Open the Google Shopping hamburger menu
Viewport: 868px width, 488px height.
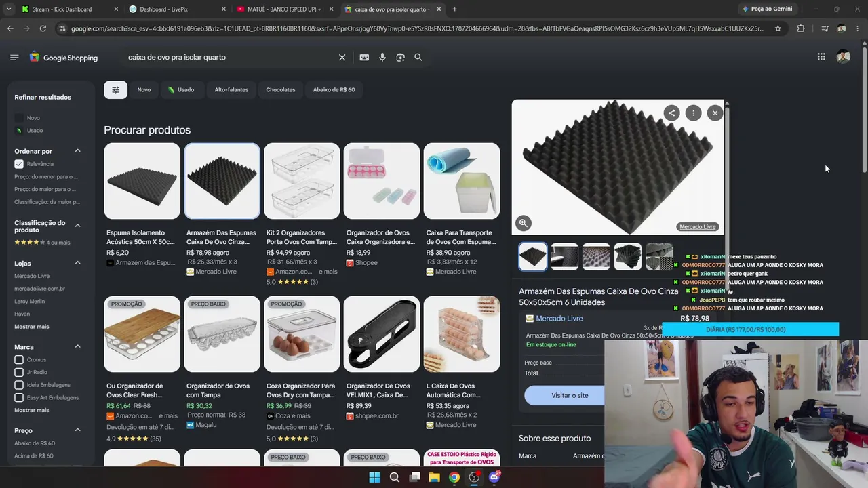(x=14, y=58)
